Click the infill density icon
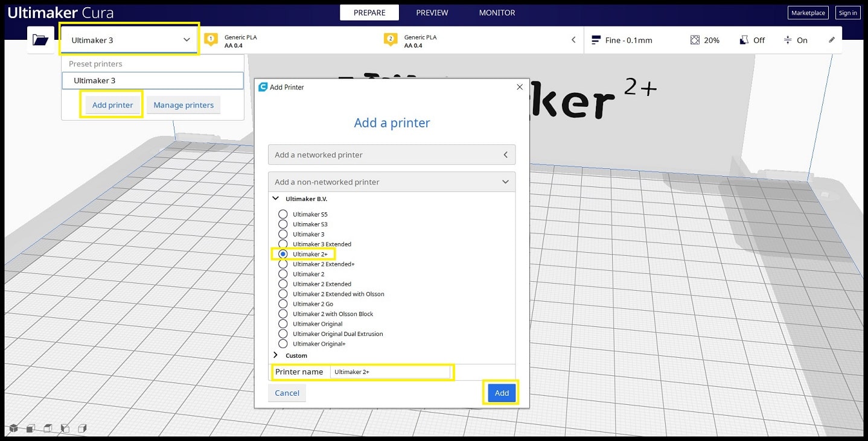Image resolution: width=868 pixels, height=441 pixels. (695, 40)
